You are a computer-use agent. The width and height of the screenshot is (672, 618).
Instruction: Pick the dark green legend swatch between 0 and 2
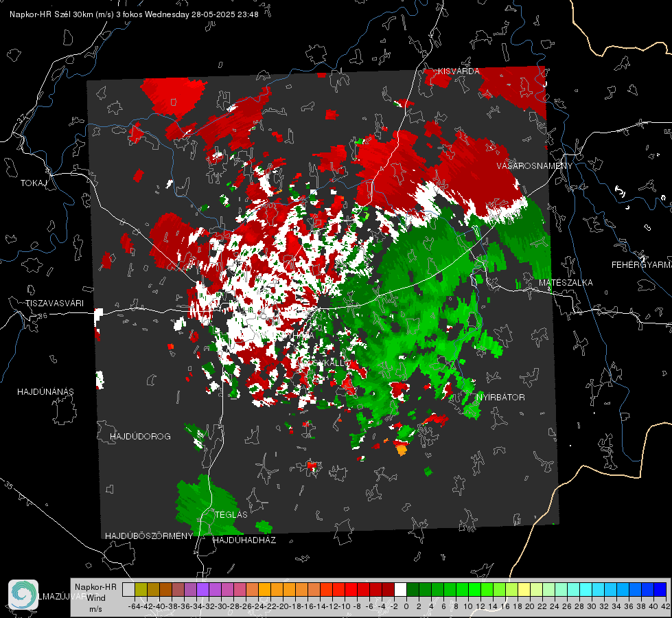(x=413, y=589)
